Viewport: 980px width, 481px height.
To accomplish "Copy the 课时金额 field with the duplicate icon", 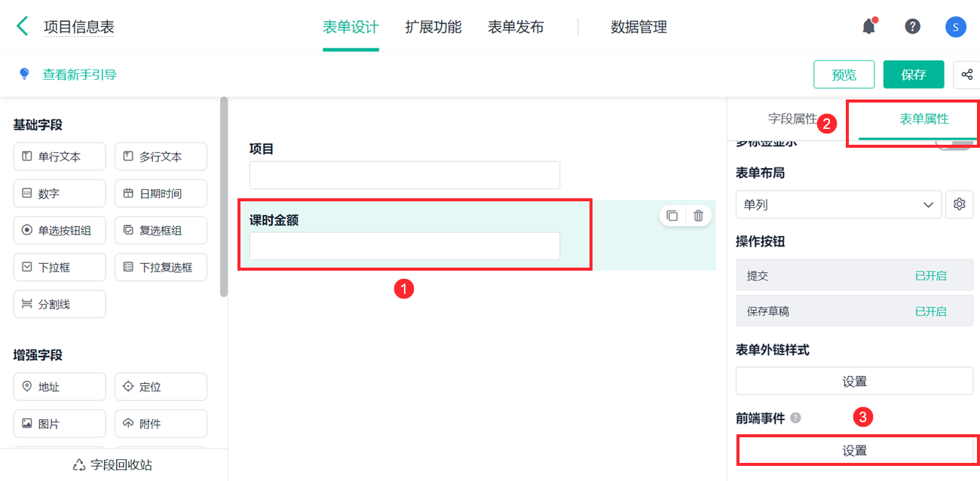I will [x=672, y=216].
